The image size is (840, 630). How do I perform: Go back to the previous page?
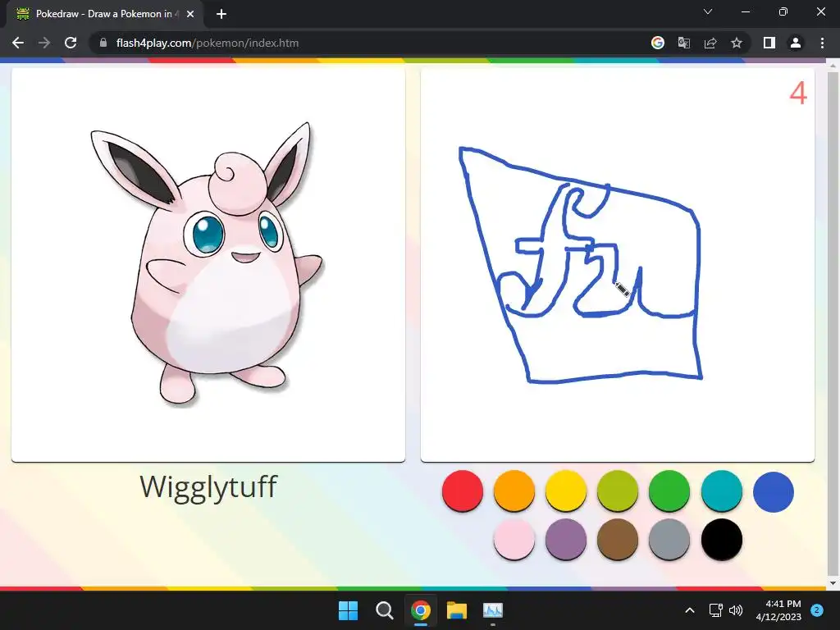point(18,43)
